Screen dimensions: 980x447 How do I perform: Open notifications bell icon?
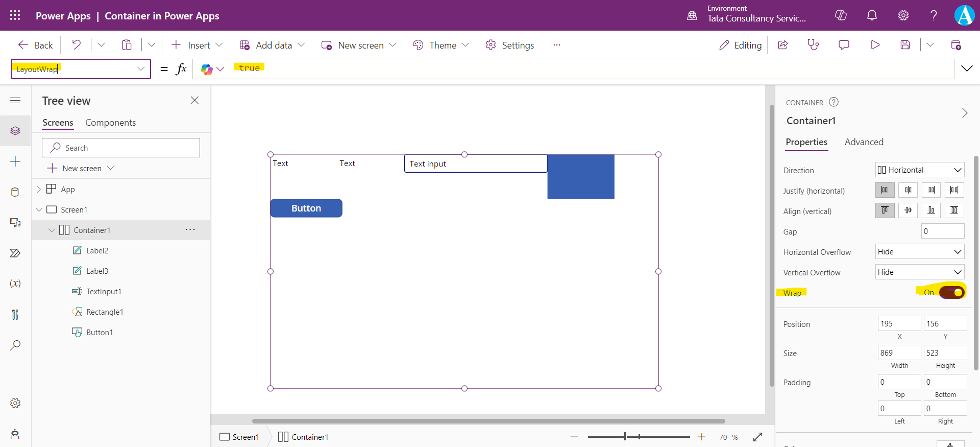click(872, 15)
